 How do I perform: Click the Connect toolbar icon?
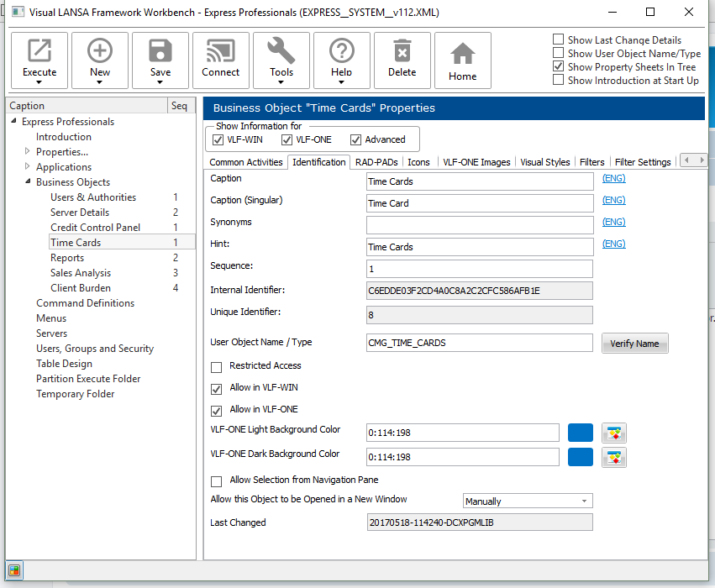coord(221,50)
